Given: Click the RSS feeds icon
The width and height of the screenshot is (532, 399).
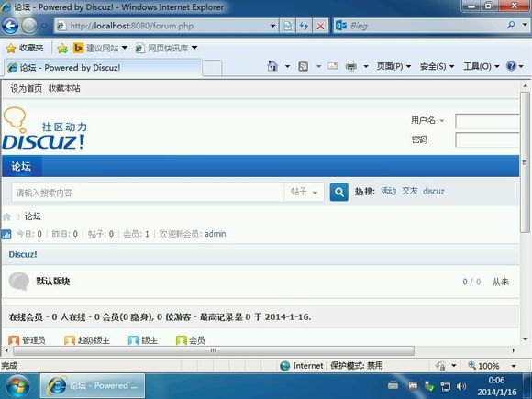Looking at the screenshot, I should 303,66.
